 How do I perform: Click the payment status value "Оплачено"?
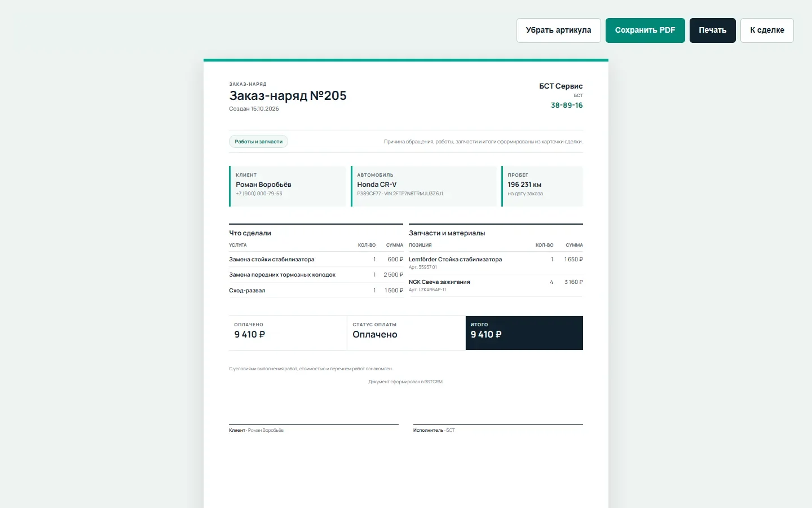pos(375,335)
